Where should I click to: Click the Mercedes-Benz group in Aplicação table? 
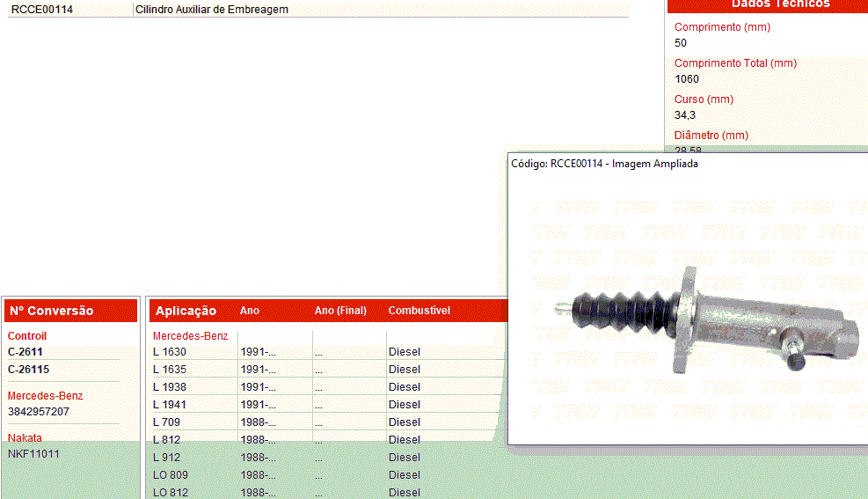point(190,336)
